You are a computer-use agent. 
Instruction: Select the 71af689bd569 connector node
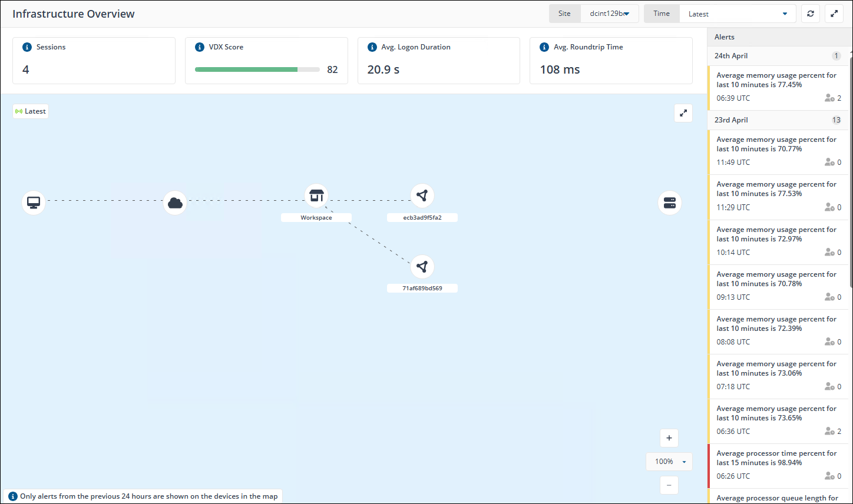point(422,267)
